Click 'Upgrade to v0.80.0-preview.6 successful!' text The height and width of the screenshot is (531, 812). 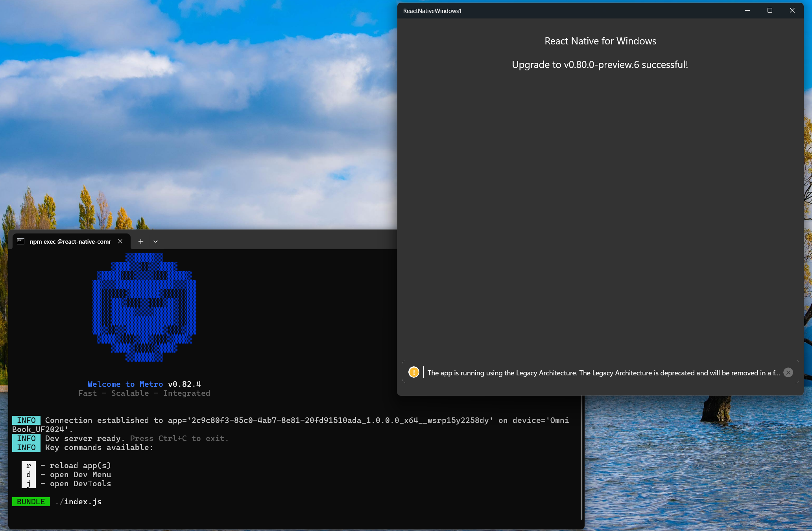point(600,64)
